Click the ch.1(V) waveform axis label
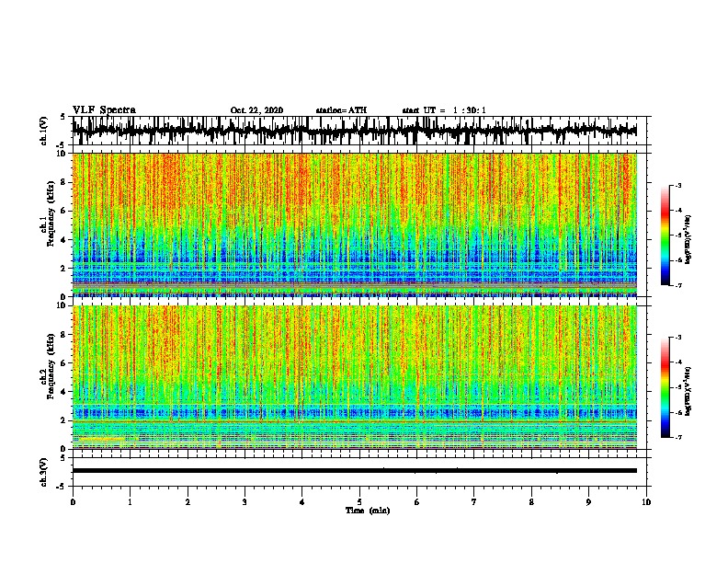Image resolution: width=728 pixels, height=563 pixels. pos(44,131)
